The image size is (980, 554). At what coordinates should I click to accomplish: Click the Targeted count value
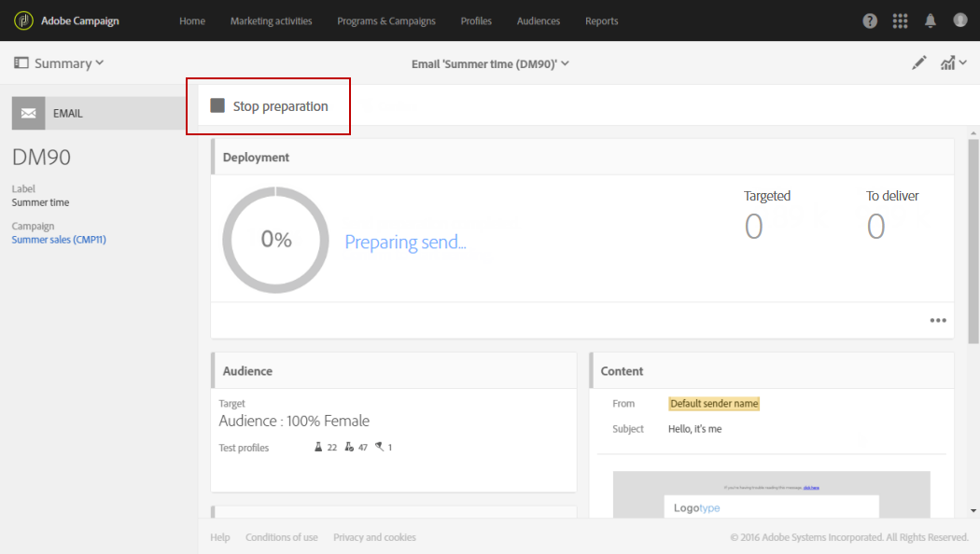click(754, 226)
